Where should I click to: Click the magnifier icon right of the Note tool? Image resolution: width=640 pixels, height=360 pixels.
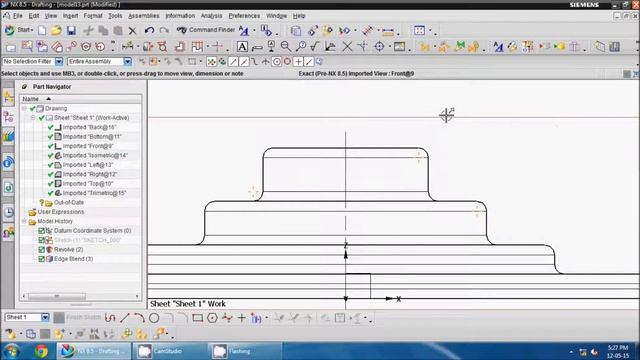[286, 47]
